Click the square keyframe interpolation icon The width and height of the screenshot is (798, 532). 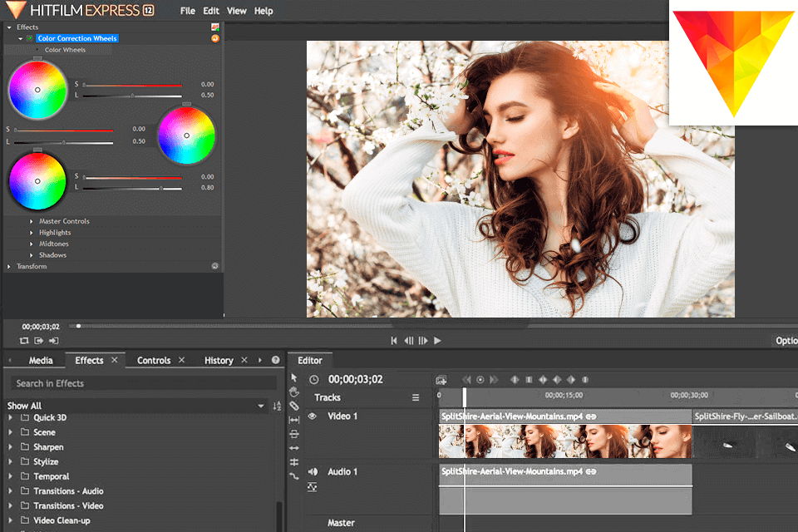tap(529, 380)
